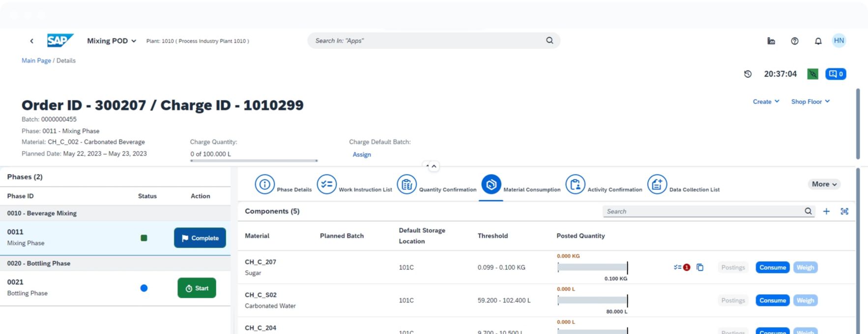Open the More tabs dropdown
This screenshot has height=334, width=868.
click(824, 184)
